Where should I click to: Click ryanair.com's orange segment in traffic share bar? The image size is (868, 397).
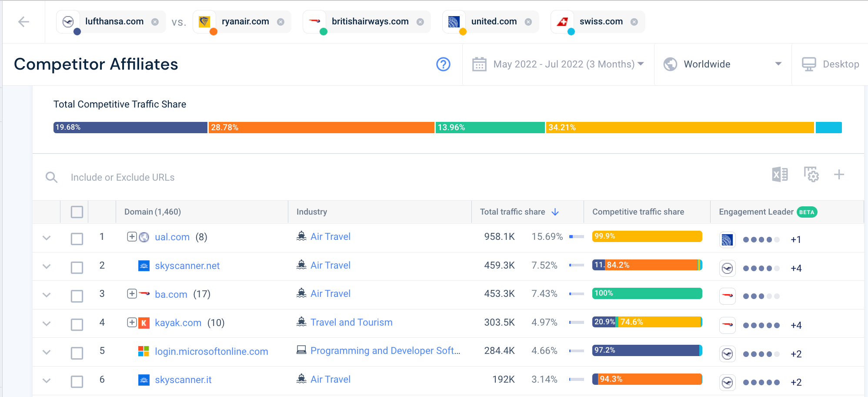pyautogui.click(x=321, y=127)
